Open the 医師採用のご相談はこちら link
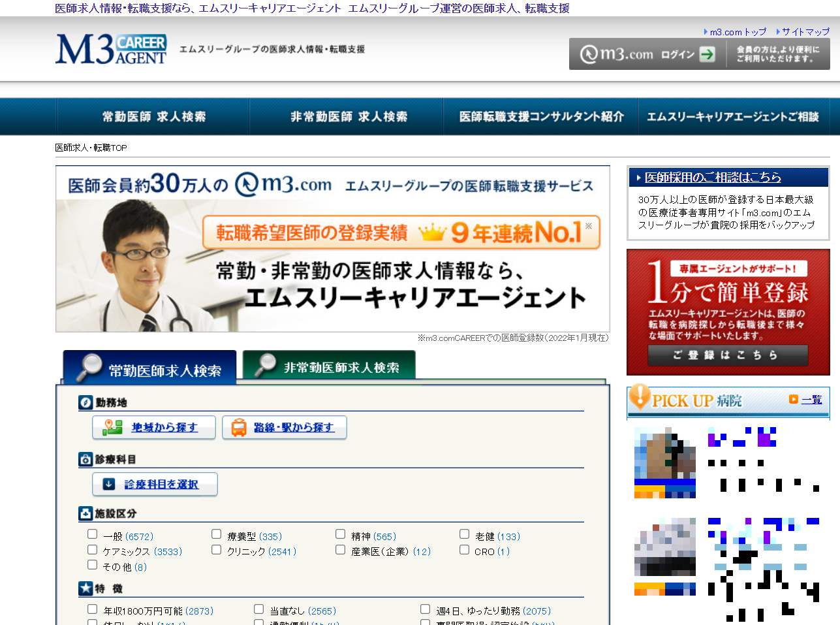Screen dimensions: 840x625 713,177
